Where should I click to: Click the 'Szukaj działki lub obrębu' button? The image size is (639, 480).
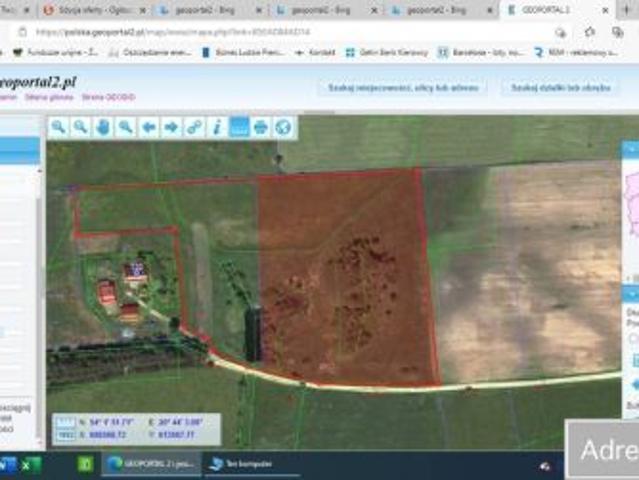click(561, 88)
